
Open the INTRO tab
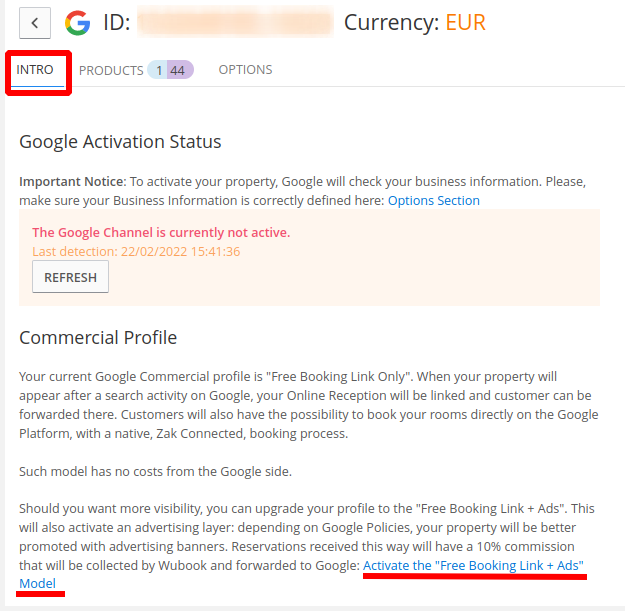point(35,70)
